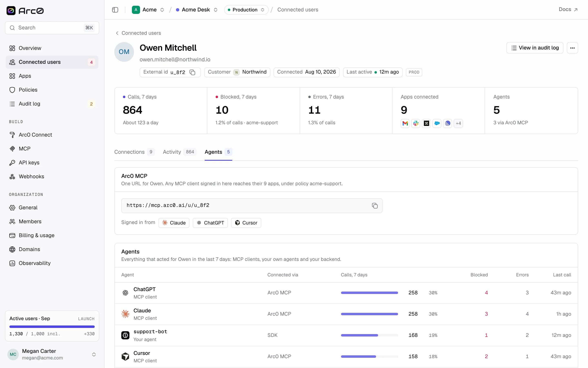Switch to the Connections tab

(134, 152)
